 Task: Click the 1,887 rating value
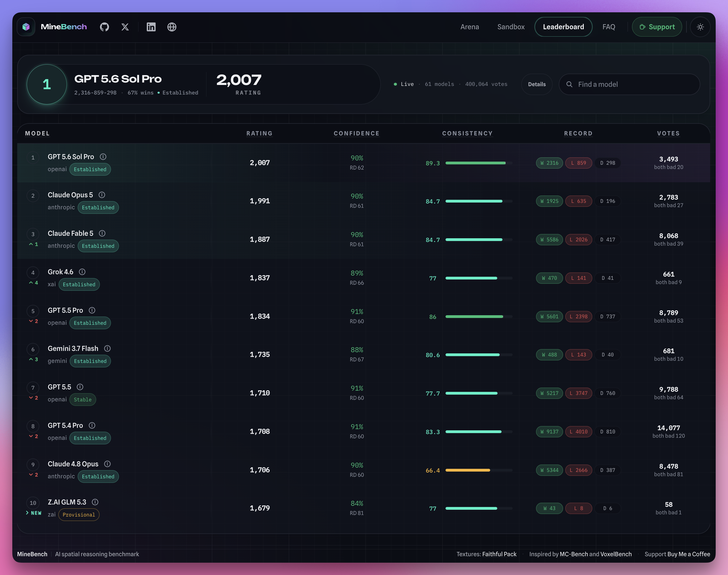click(x=259, y=239)
